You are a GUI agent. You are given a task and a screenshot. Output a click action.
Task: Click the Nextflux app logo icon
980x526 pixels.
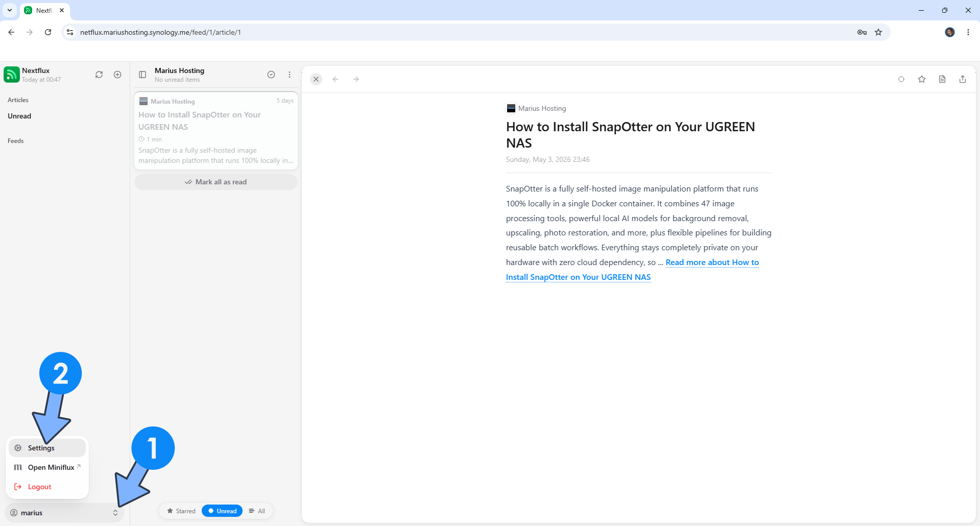point(12,75)
